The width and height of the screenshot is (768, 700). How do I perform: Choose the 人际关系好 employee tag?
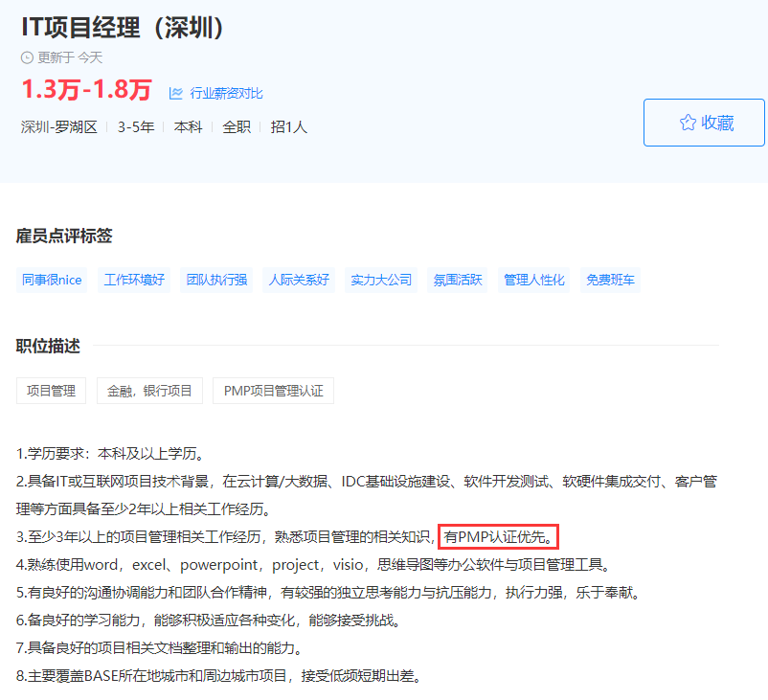click(299, 280)
